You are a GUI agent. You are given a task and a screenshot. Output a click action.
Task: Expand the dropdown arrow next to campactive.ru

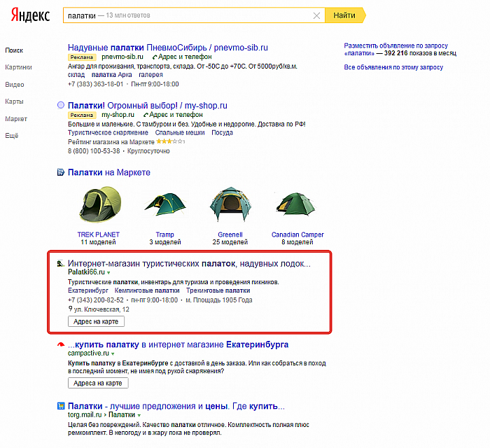click(x=113, y=353)
